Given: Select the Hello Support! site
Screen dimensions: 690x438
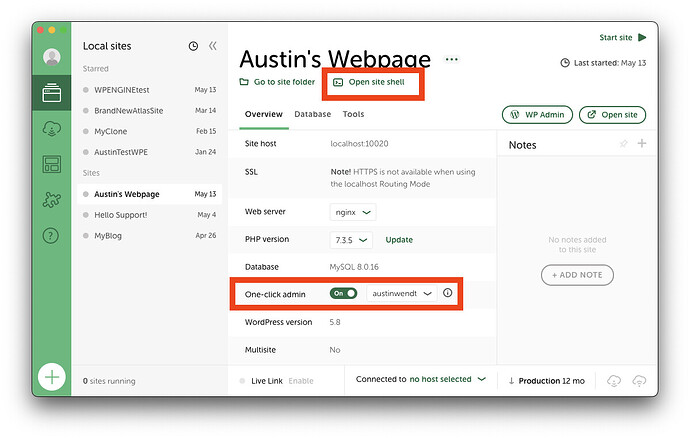Looking at the screenshot, I should [150, 215].
